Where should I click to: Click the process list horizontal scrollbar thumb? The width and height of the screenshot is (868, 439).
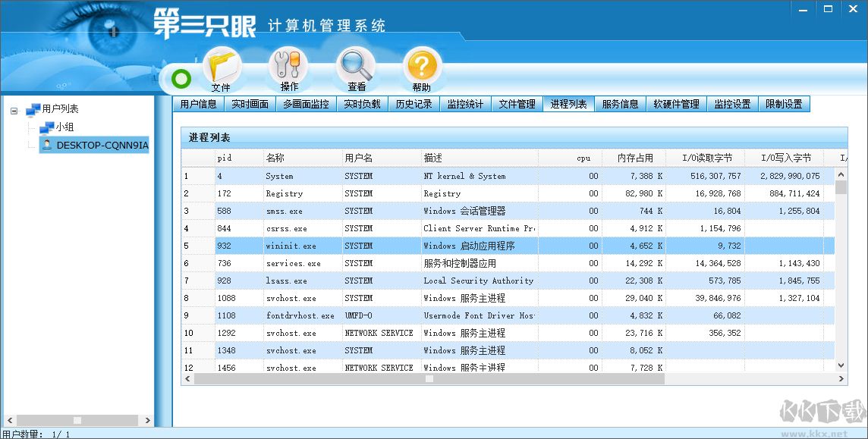[429, 378]
